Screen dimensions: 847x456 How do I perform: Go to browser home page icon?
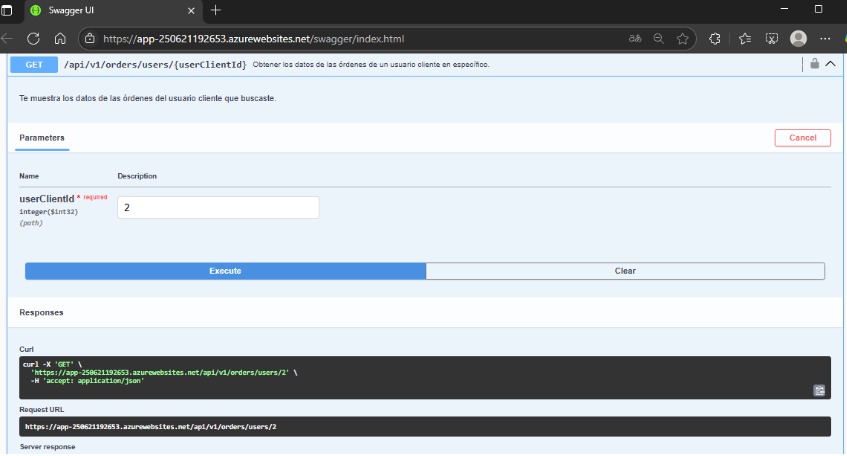(x=60, y=39)
